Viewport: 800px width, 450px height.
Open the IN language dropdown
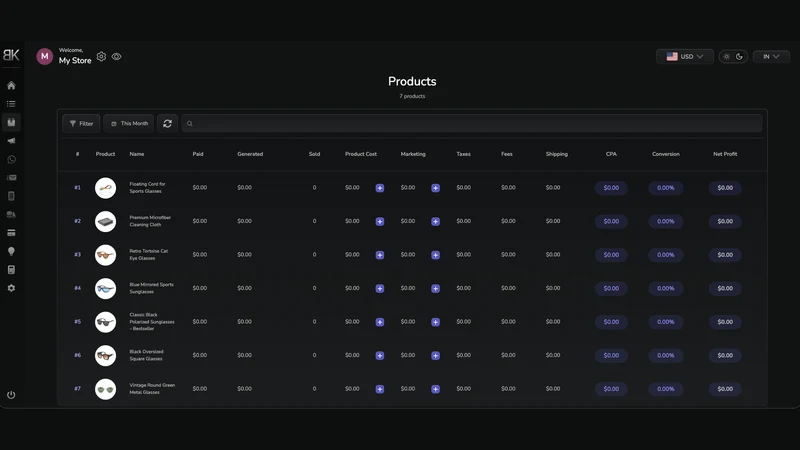pyautogui.click(x=771, y=57)
